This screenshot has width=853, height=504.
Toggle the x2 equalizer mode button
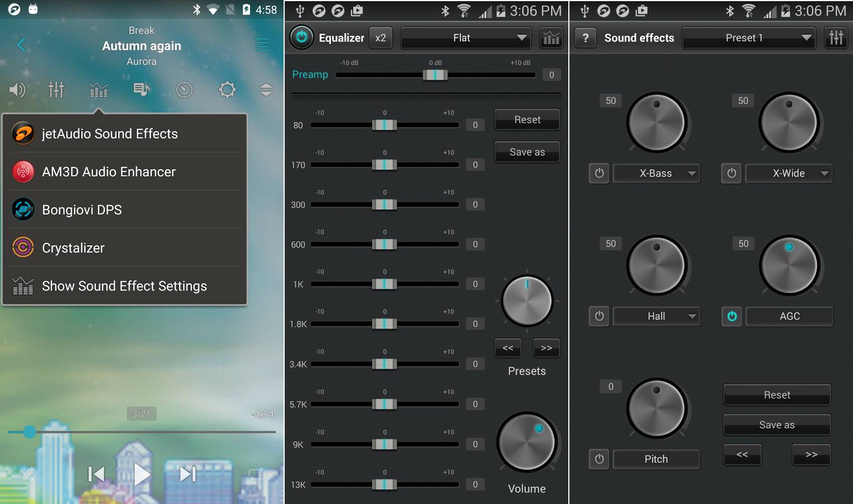tap(381, 38)
